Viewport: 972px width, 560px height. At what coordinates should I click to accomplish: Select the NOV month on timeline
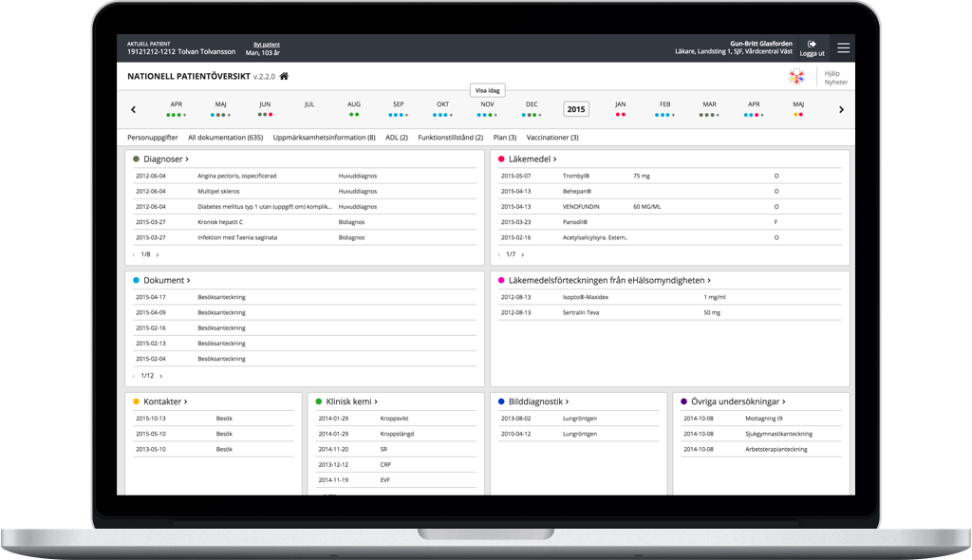(487, 104)
